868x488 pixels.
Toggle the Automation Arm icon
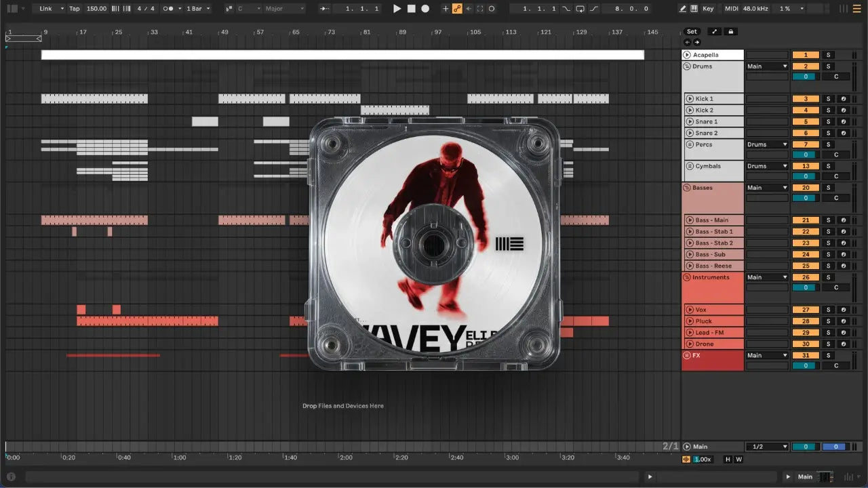coord(457,9)
